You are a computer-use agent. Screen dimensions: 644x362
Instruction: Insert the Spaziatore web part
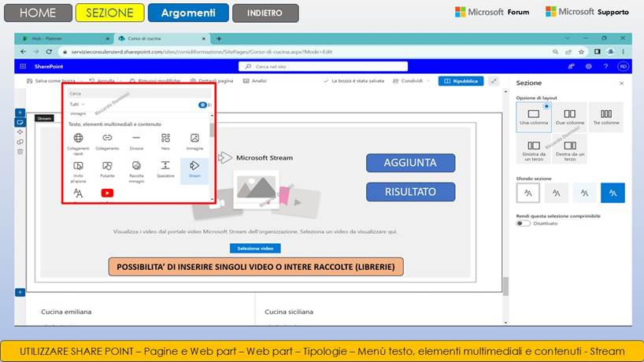point(165,169)
